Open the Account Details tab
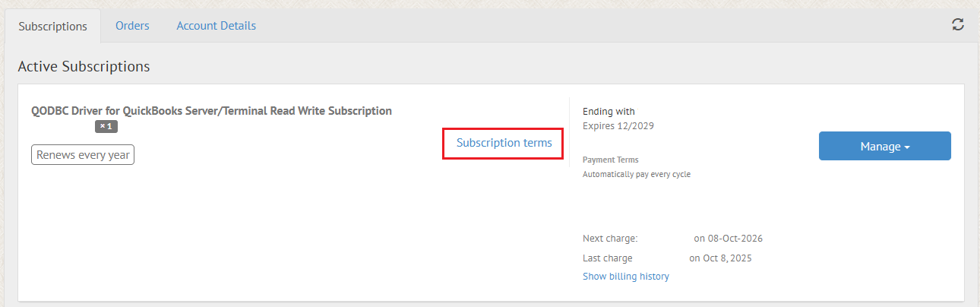Viewport: 980px width, 307px height. tap(216, 25)
